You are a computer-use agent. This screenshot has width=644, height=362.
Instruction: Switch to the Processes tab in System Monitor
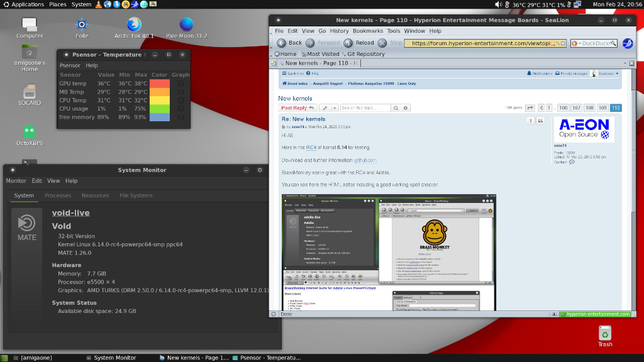coord(58,196)
